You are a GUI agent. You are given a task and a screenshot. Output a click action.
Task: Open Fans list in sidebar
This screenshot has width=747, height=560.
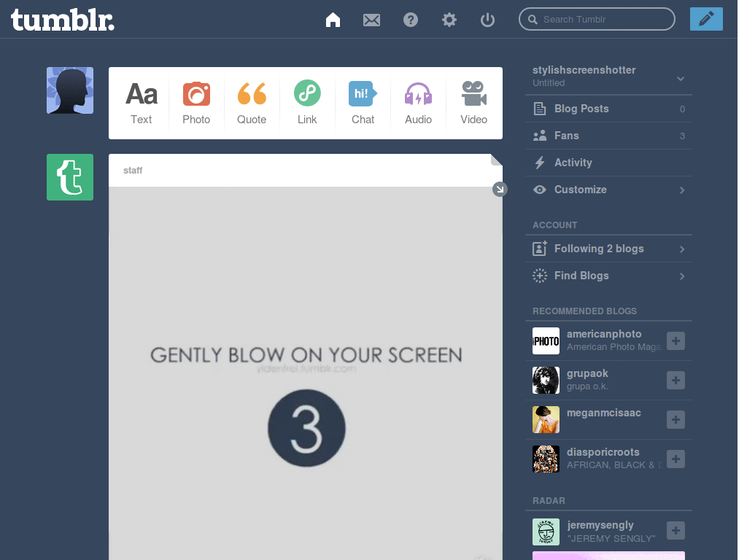[x=608, y=136]
